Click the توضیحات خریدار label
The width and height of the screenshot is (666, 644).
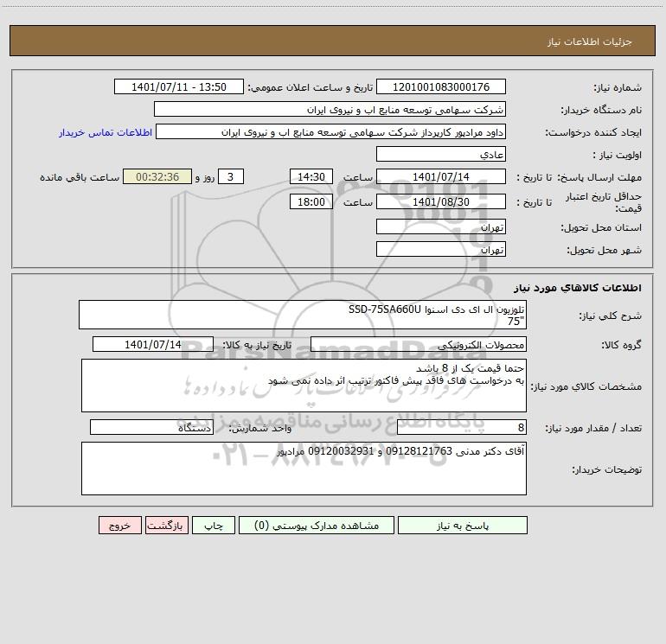pos(606,470)
